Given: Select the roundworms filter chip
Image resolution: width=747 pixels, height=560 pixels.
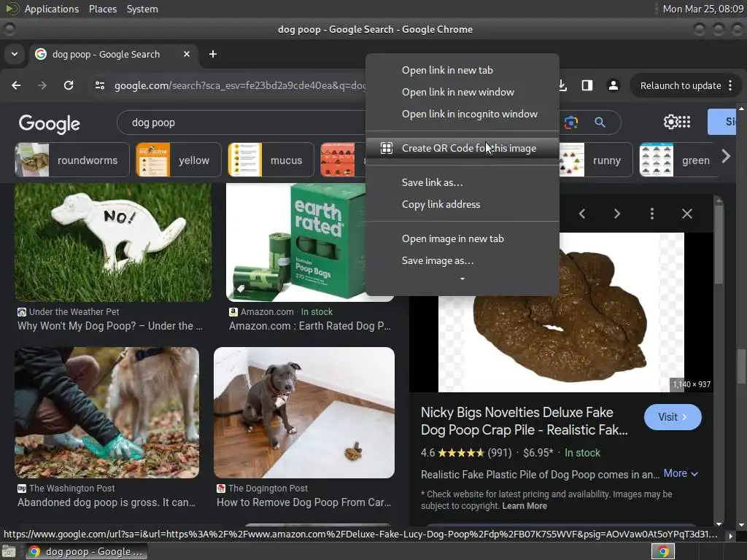Looking at the screenshot, I should pyautogui.click(x=72, y=160).
